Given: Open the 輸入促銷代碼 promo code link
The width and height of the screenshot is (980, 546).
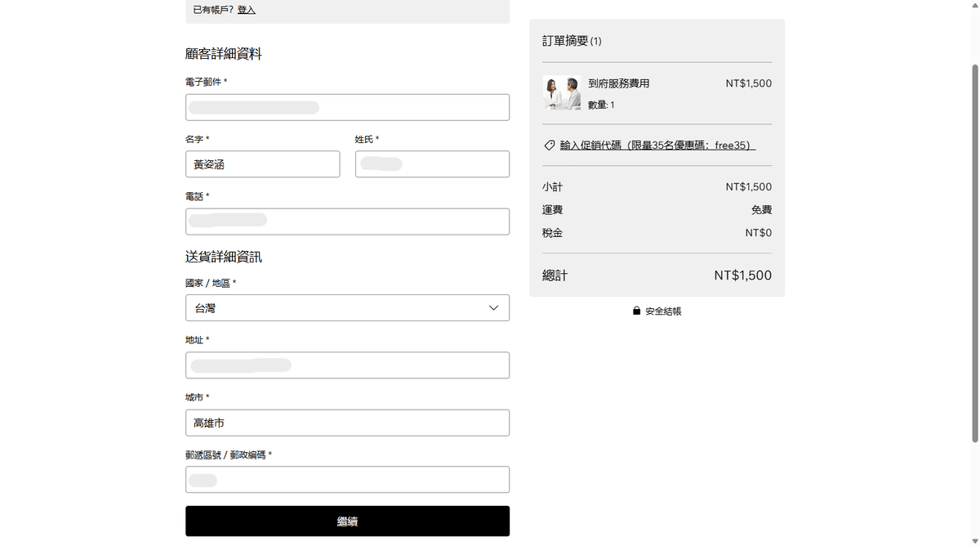Looking at the screenshot, I should (x=657, y=145).
